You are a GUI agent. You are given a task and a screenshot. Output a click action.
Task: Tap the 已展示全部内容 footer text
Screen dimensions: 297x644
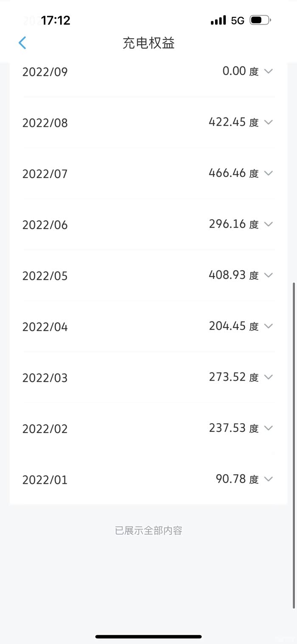pyautogui.click(x=148, y=531)
